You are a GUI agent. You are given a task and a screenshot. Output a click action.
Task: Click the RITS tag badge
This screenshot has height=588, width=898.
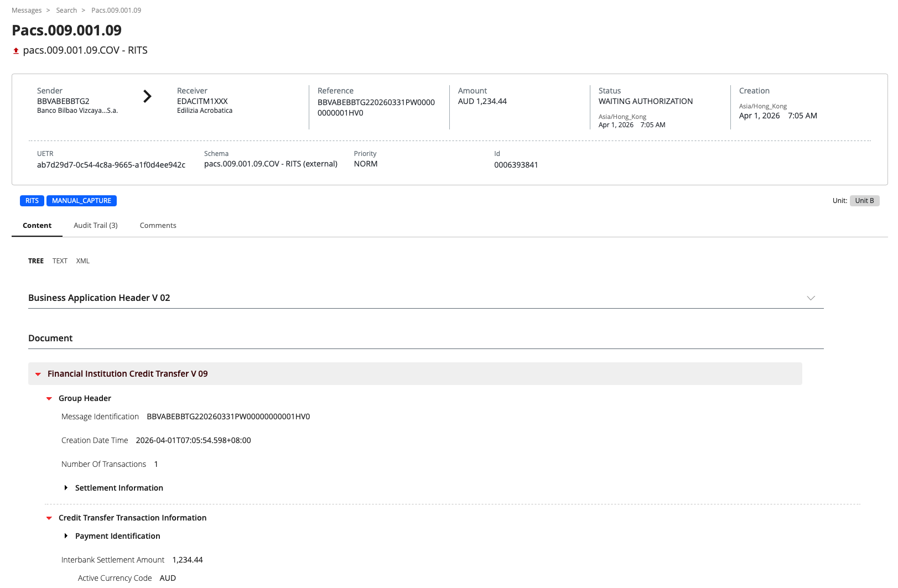click(32, 201)
